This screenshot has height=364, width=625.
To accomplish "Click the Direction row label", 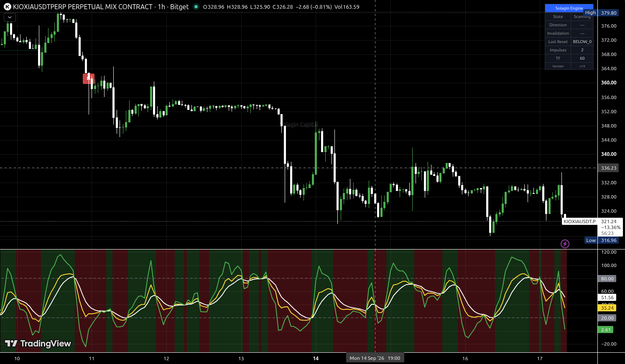I will 558,25.
